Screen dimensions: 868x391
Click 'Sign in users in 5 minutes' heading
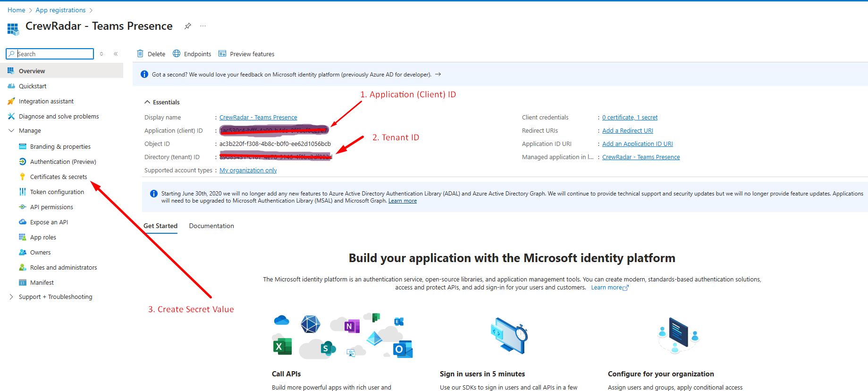pos(482,374)
